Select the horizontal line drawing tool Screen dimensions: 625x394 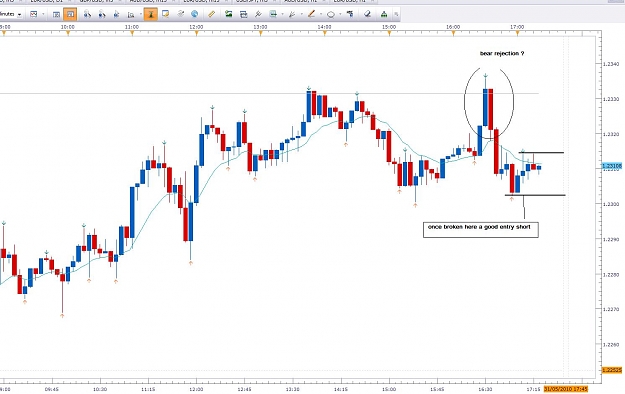pyautogui.click(x=273, y=14)
